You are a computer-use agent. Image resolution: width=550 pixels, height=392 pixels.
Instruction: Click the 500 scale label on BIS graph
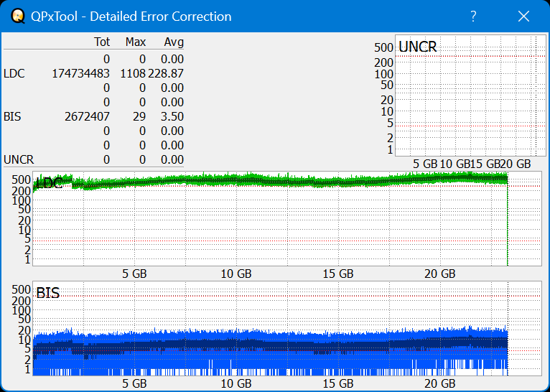[21, 289]
